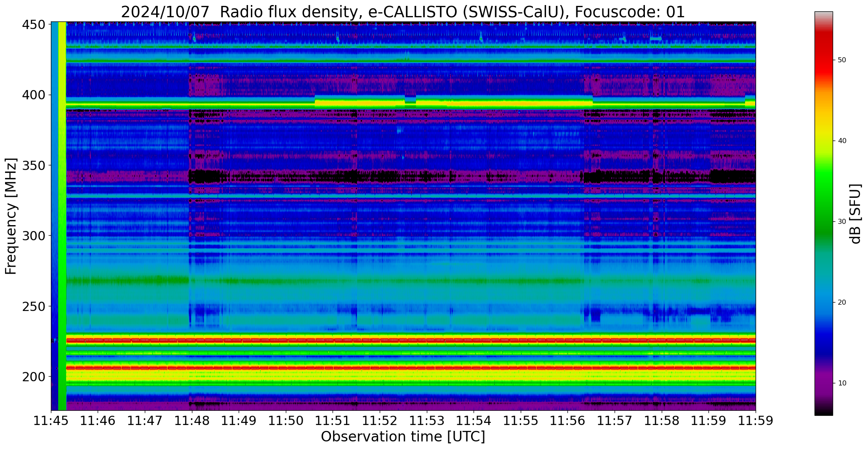868x449 pixels.
Task: Click the 11:58 time tick label
Action: tap(662, 421)
